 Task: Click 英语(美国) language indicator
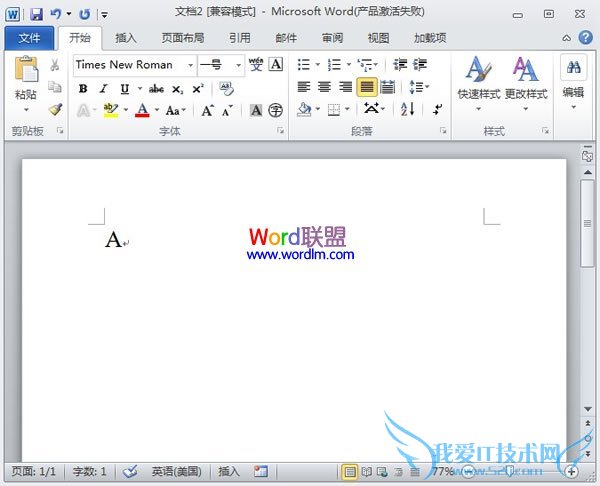pos(176,471)
